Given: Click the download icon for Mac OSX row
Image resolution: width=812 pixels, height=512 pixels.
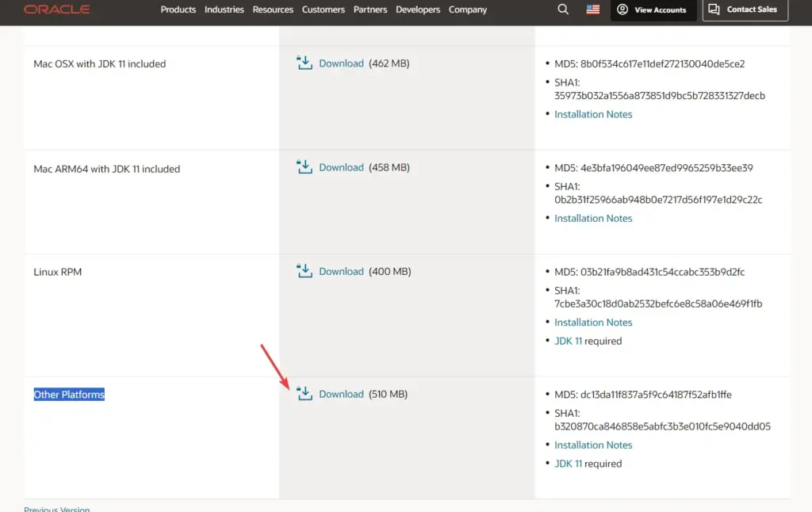Looking at the screenshot, I should 304,63.
